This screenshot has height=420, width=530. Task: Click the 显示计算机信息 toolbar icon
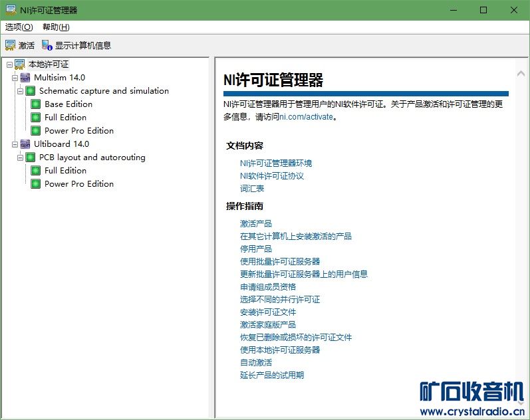tap(47, 45)
